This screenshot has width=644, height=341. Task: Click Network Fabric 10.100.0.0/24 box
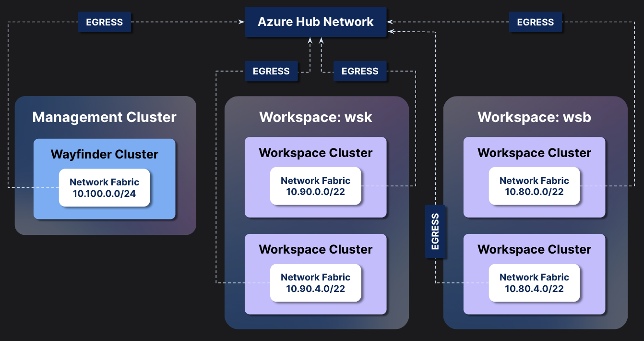tap(105, 188)
